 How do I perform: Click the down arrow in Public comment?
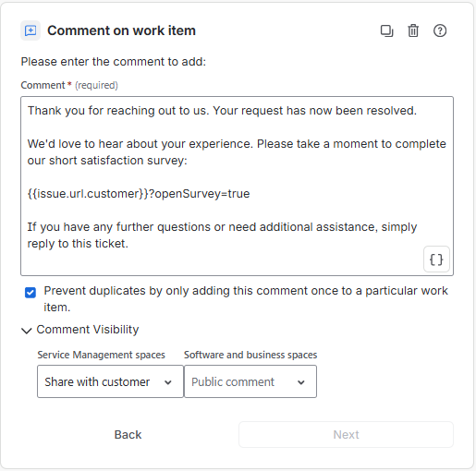point(301,382)
